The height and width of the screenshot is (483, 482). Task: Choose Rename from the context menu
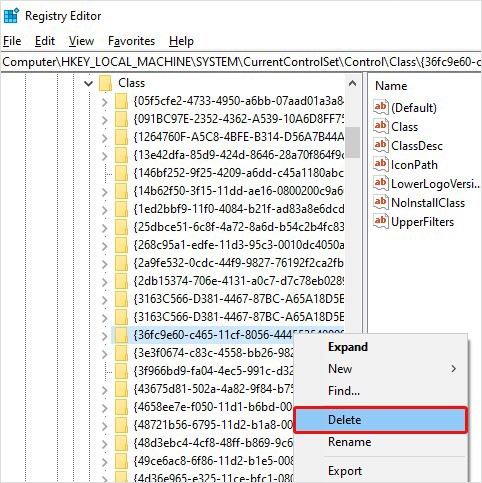[x=349, y=442]
